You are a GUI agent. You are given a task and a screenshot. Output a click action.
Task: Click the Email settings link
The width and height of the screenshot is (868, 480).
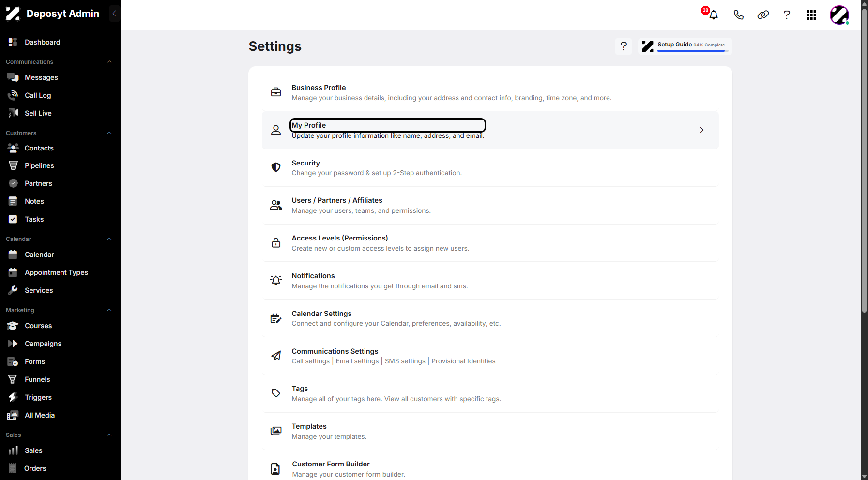pyautogui.click(x=357, y=361)
